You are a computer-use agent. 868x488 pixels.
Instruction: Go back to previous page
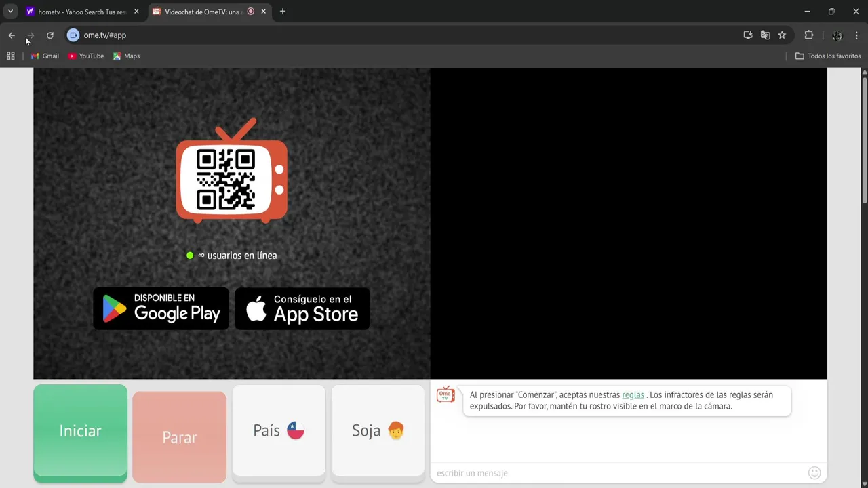[12, 35]
